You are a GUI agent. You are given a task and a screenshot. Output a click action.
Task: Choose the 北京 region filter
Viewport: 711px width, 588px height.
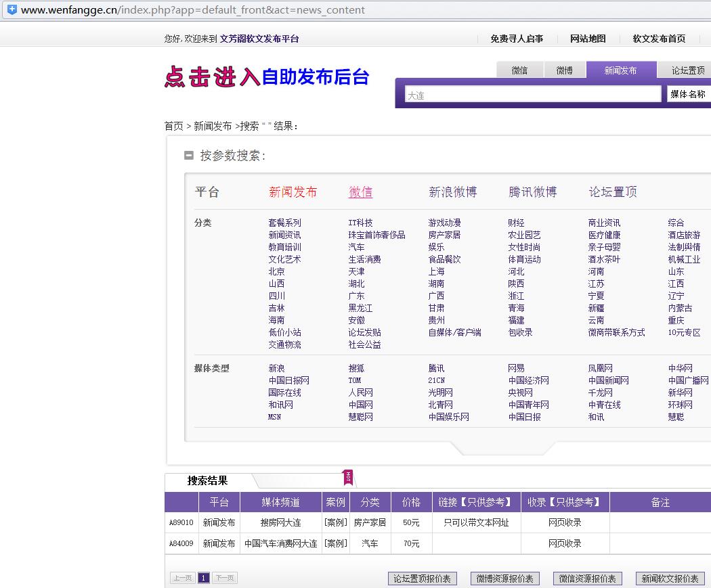point(276,272)
